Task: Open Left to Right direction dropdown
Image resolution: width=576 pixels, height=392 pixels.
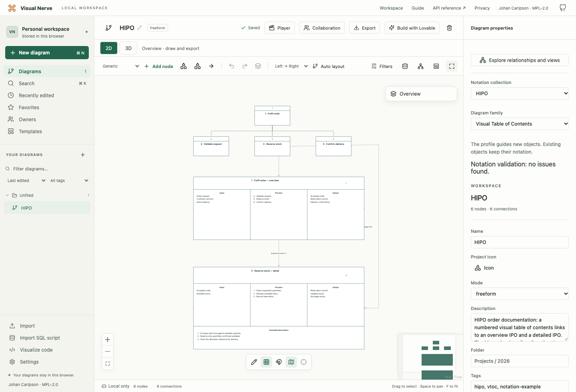Action: [x=291, y=66]
